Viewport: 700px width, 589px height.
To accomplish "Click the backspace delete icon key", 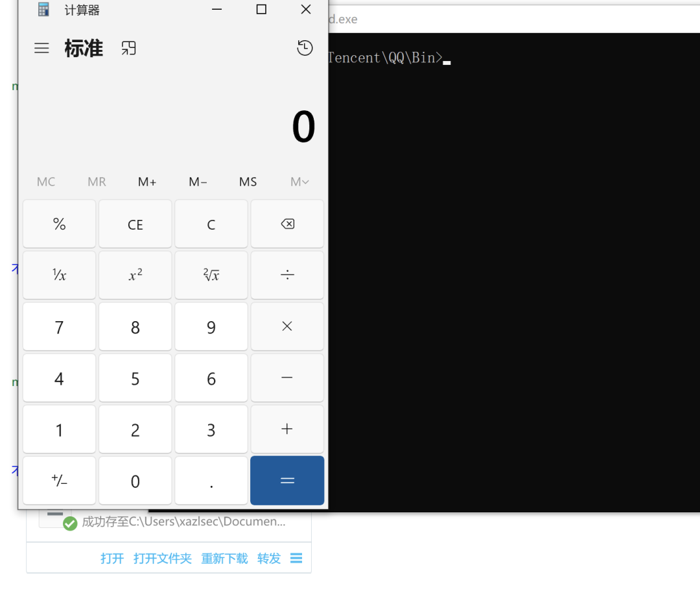I will click(x=287, y=224).
